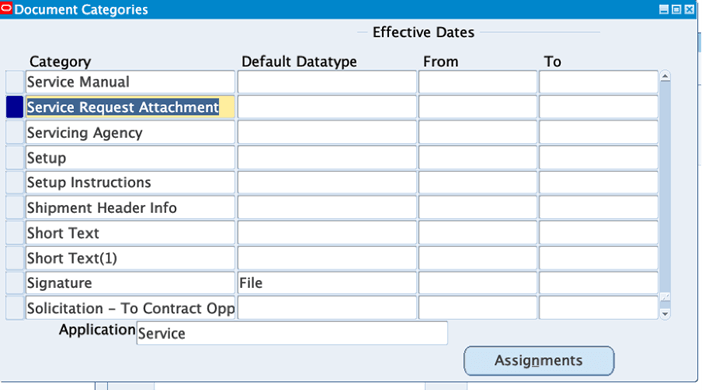Click Default Datatype field for Setup

coord(327,158)
